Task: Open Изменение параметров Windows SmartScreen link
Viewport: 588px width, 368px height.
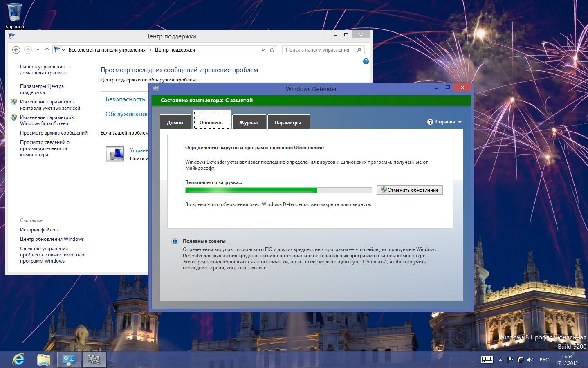Action: pos(47,120)
